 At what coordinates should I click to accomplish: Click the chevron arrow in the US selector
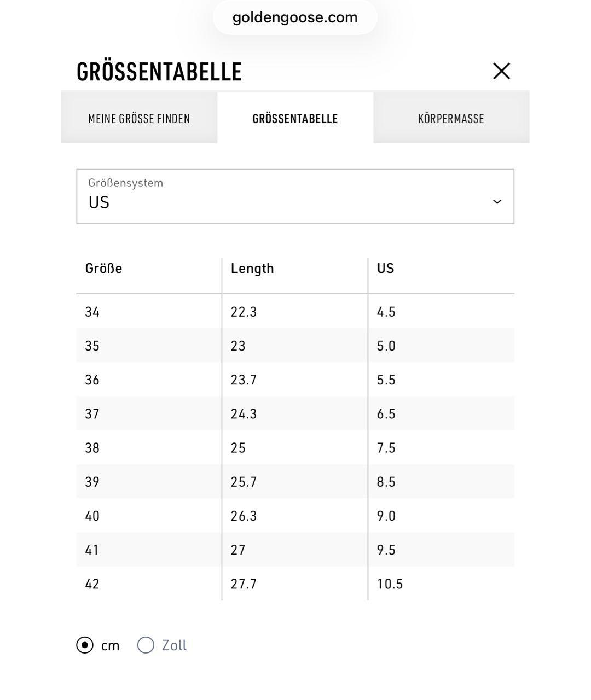[497, 202]
